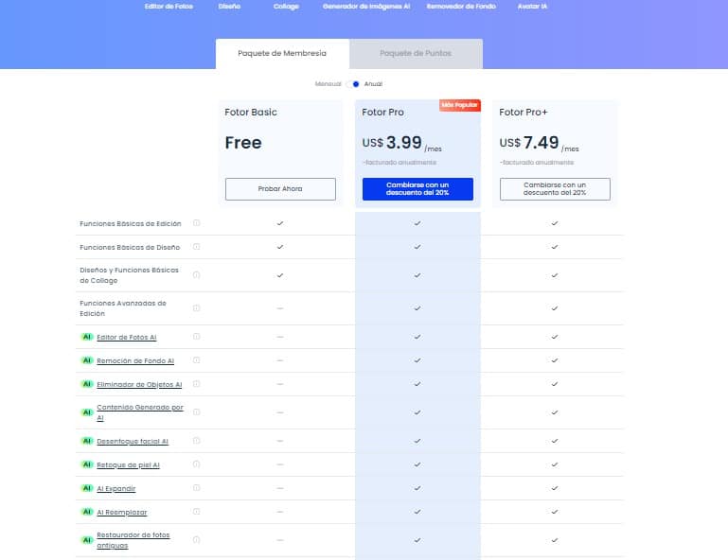Open Editor de Fotos nav menu
728x560 pixels.
[169, 7]
